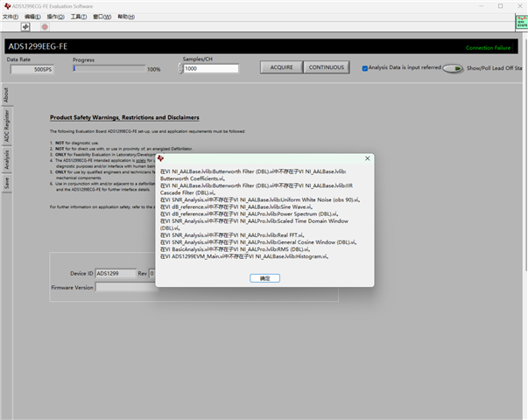Open the 文件 (File) menu
The image size is (528, 420).
(x=11, y=17)
